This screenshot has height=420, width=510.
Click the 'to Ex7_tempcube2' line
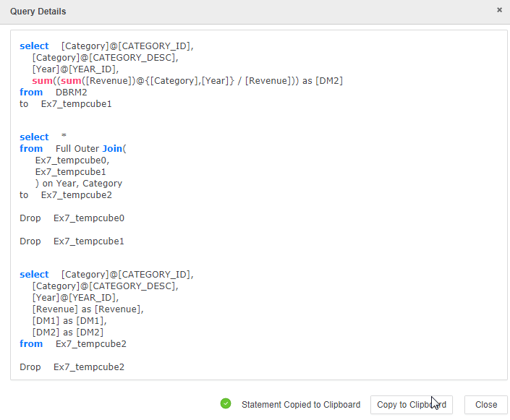65,195
